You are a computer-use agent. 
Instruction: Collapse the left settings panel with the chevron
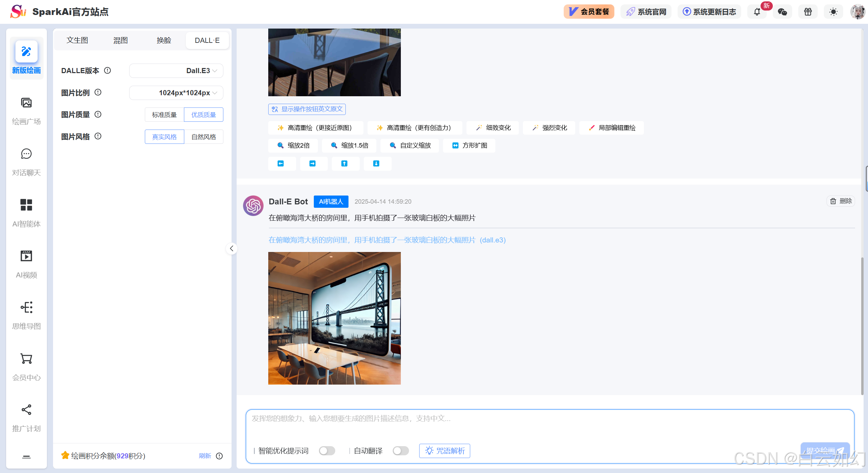(x=232, y=249)
